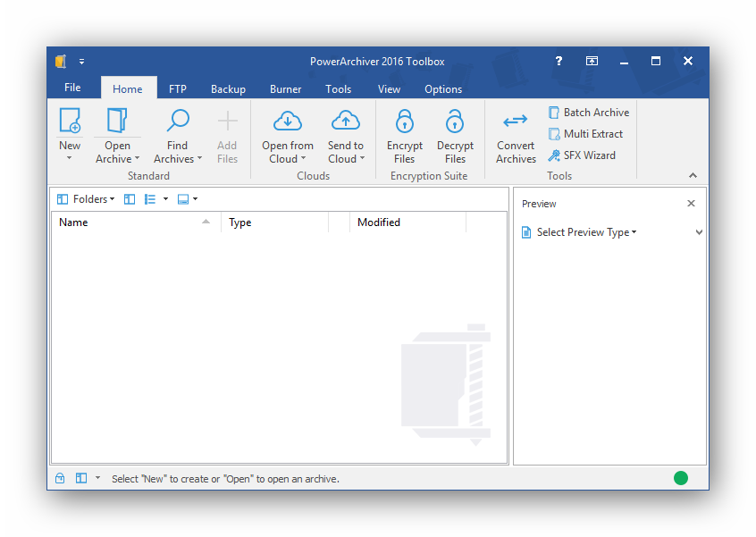The width and height of the screenshot is (756, 537).
Task: Click the Open from Cloud icon
Action: coord(288,121)
